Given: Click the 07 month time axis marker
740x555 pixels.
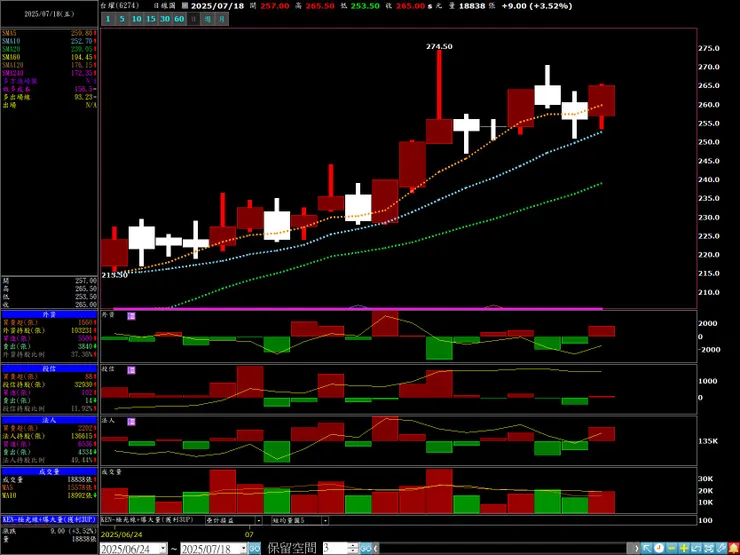Looking at the screenshot, I should click(249, 535).
